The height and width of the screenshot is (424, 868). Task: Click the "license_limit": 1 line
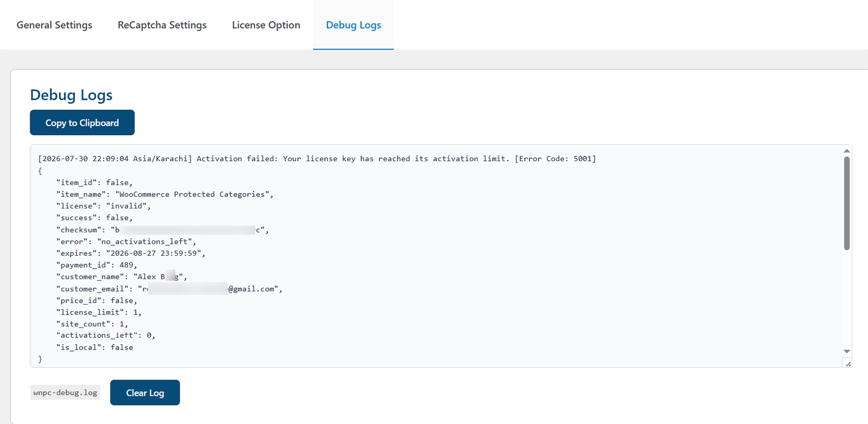tap(99, 312)
